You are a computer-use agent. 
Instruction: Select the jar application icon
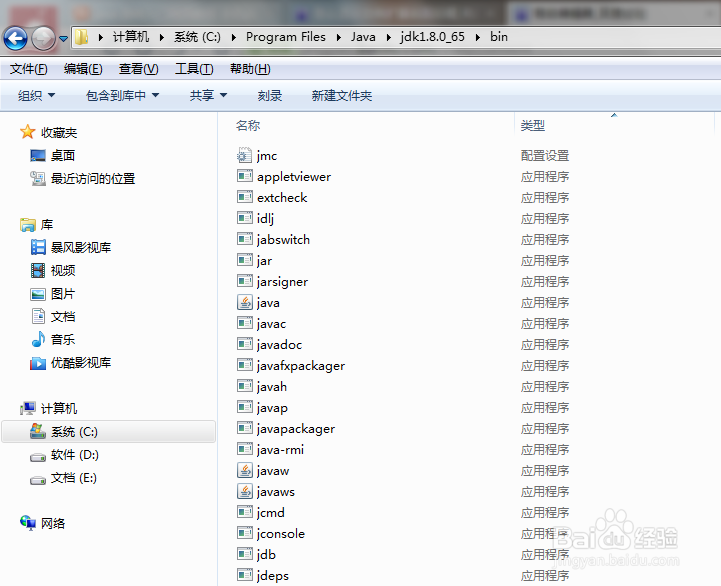245,260
